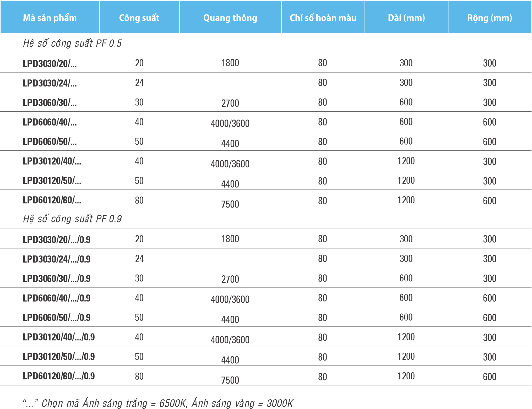Click 4000/3600 value in LPD6060/40/.../0.9 row
The height and width of the screenshot is (409, 532).
click(230, 299)
